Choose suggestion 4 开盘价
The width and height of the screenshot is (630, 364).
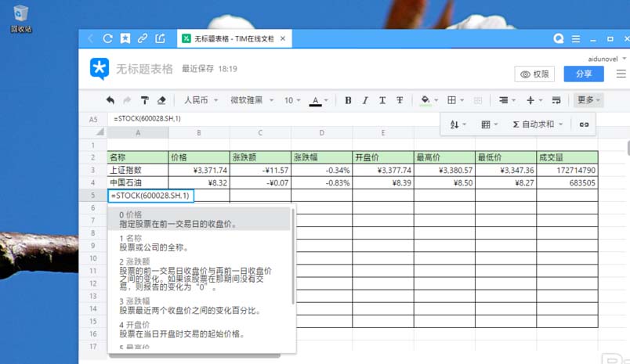point(199,329)
